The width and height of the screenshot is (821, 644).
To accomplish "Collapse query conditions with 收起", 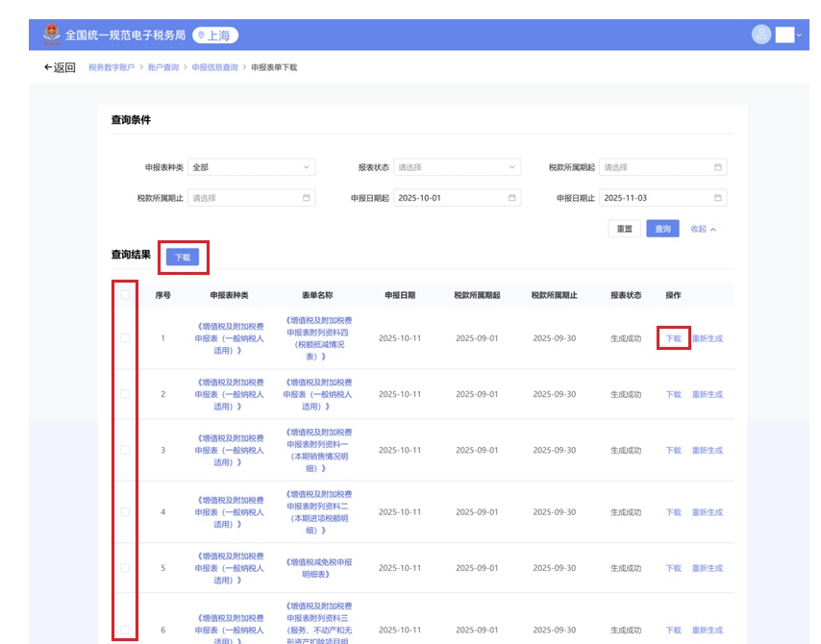I will (x=703, y=229).
